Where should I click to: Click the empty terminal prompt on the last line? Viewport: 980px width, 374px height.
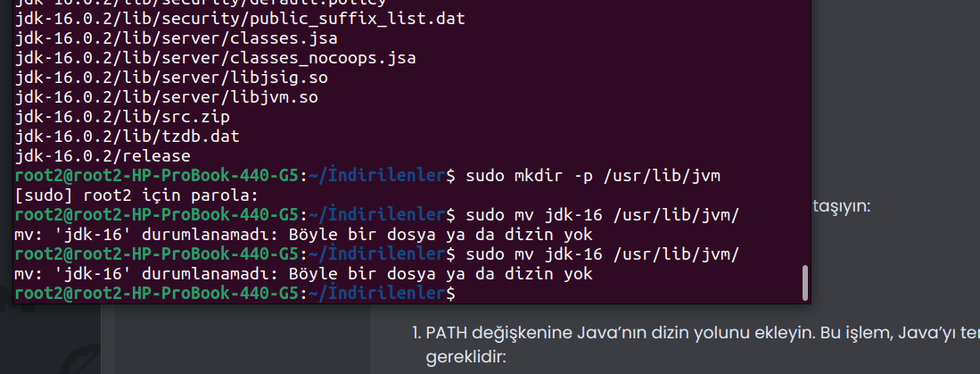[235, 294]
